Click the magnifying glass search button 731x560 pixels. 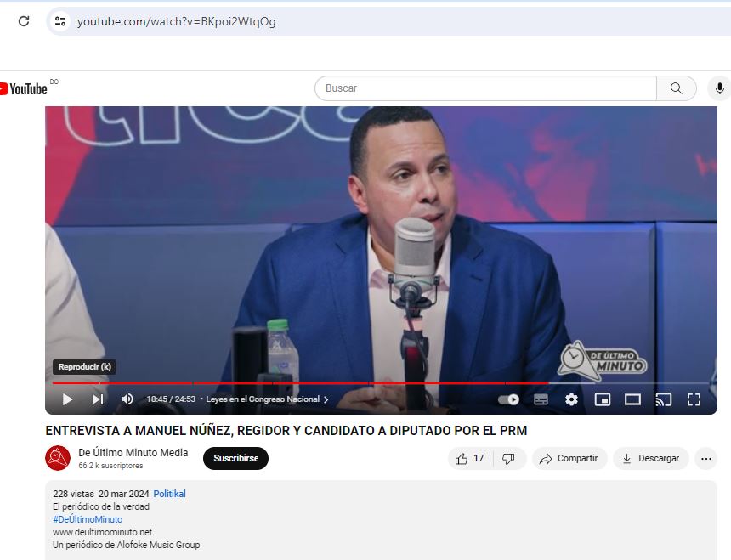click(x=677, y=88)
